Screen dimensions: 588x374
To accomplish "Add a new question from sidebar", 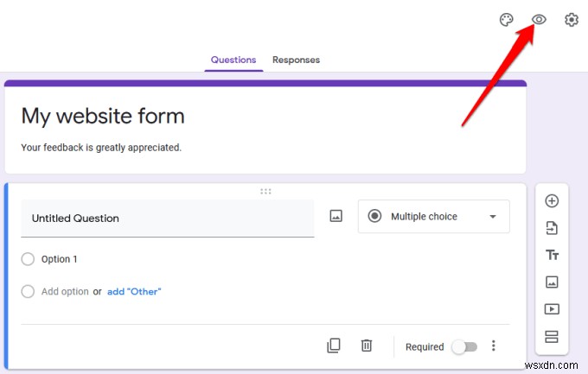I will click(552, 201).
